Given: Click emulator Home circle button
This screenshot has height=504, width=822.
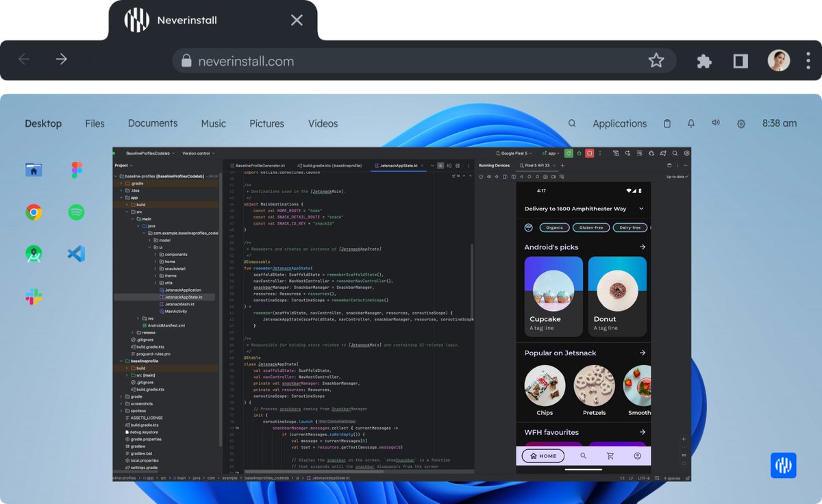Looking at the screenshot, I should coord(529,177).
